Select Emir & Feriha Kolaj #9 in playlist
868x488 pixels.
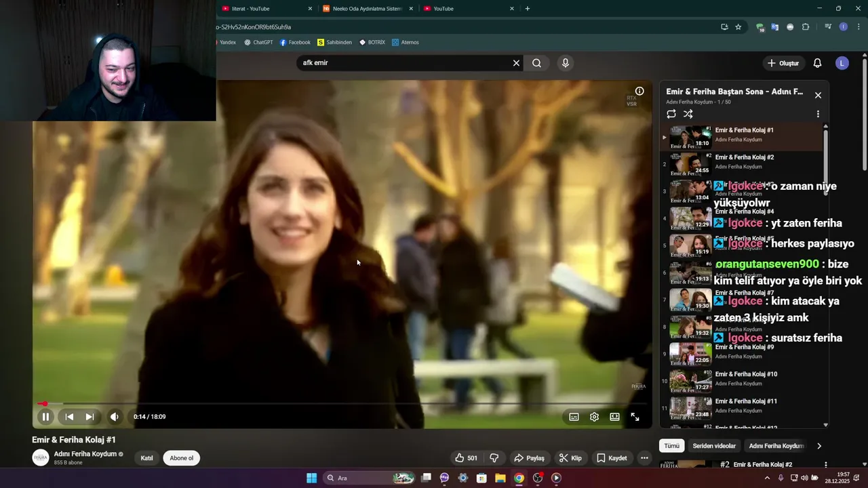click(741, 353)
